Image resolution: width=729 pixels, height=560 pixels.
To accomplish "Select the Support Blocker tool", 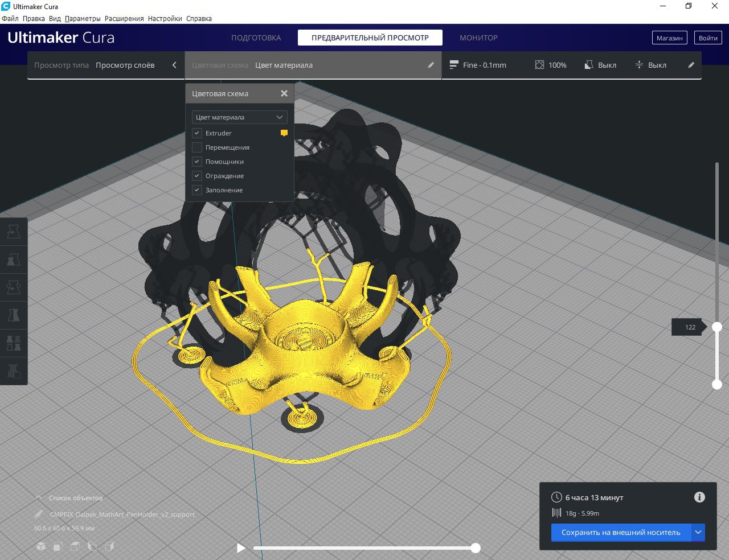I will tap(14, 371).
